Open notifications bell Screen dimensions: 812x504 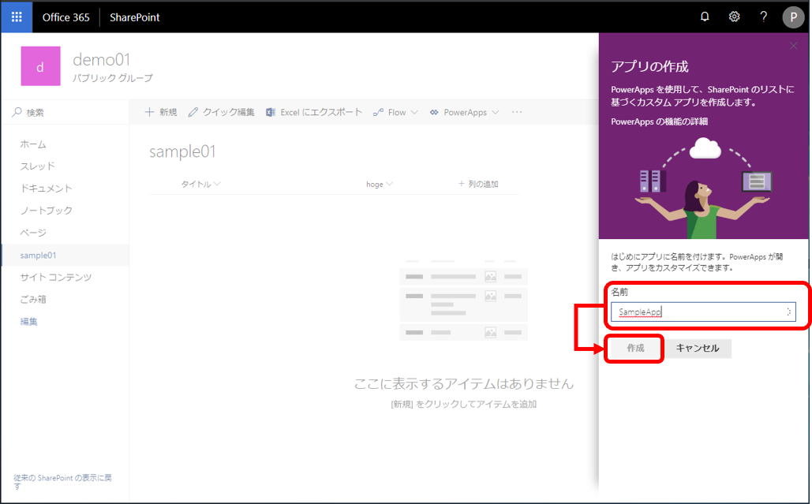tap(705, 16)
